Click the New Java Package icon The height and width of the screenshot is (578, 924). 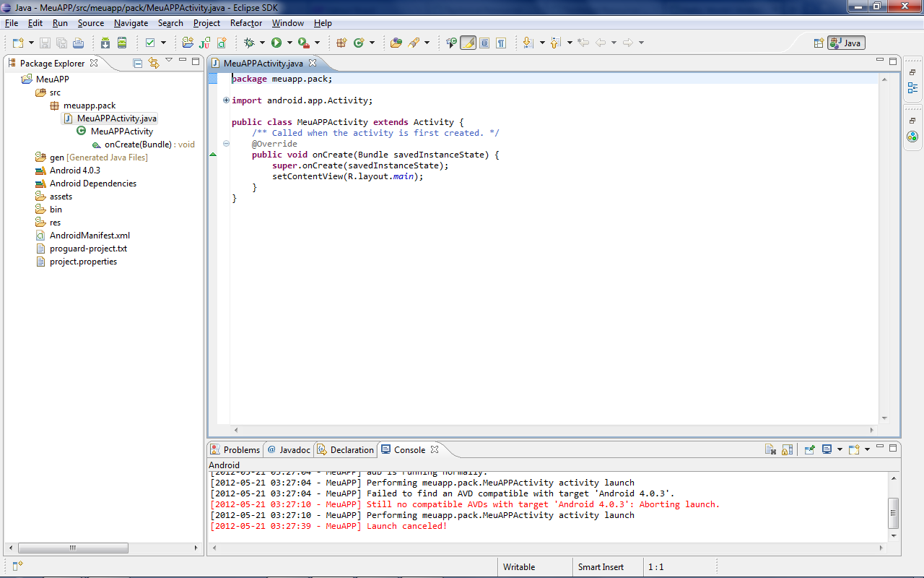point(341,43)
